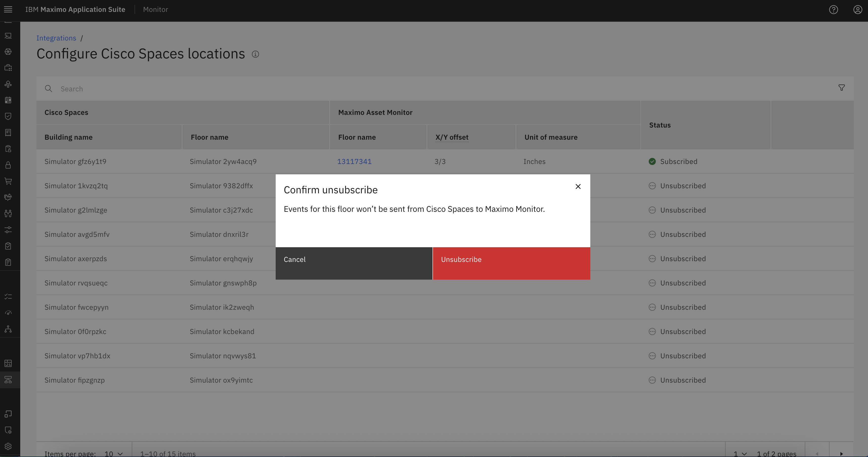Open the gear settings sidebar icon
This screenshot has height=457, width=868.
pos(8,446)
